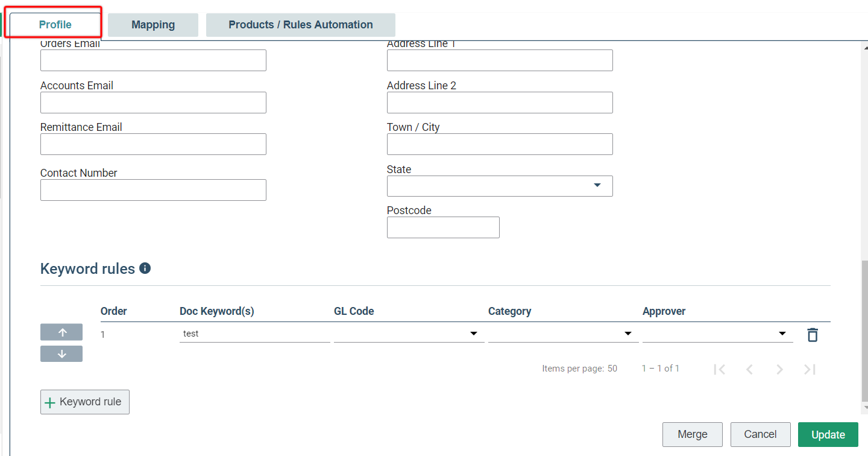Click the vertical scrollbar thumb
This screenshot has height=456, width=868.
click(865, 331)
